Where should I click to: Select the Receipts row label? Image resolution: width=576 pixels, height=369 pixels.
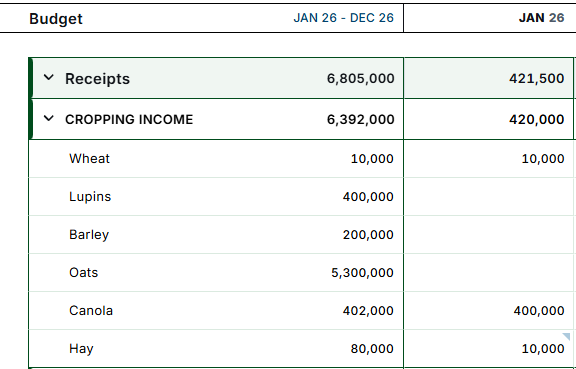point(97,79)
